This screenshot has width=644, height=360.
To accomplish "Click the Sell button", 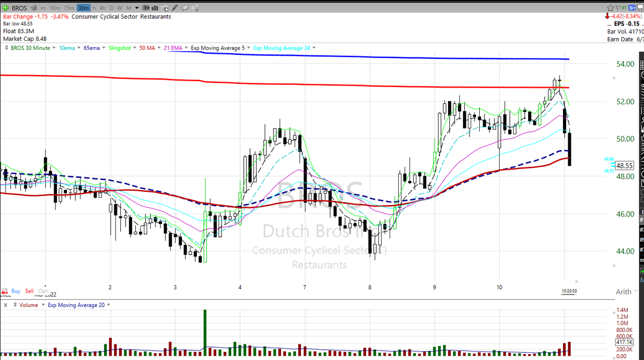I will [x=30, y=291].
